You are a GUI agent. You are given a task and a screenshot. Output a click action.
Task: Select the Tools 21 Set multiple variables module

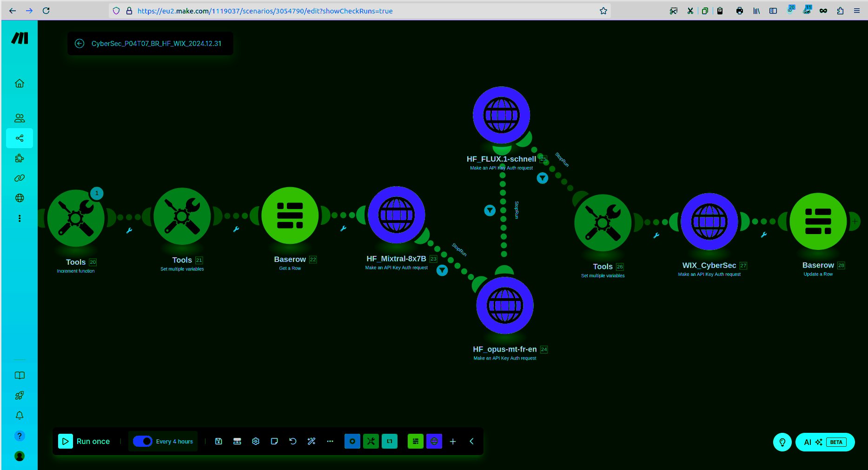coord(182,216)
